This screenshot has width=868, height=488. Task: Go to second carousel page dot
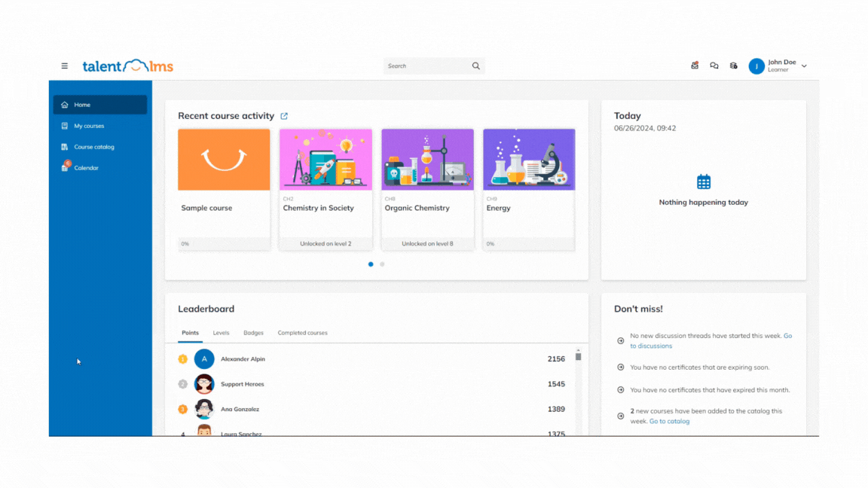click(x=382, y=264)
